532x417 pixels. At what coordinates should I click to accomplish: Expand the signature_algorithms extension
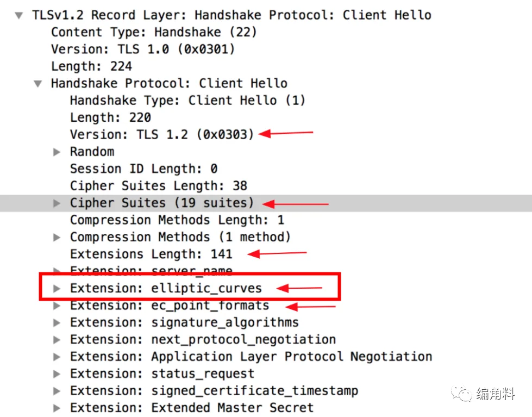click(57, 322)
